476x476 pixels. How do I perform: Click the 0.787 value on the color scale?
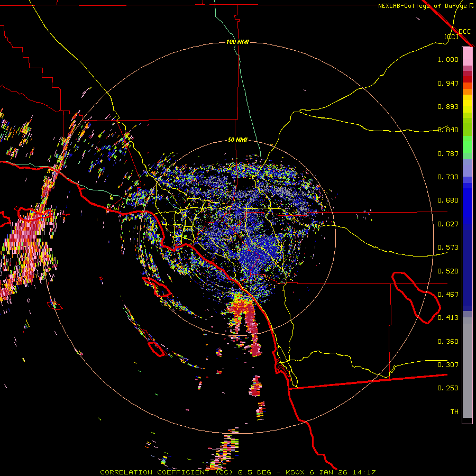[x=448, y=153]
